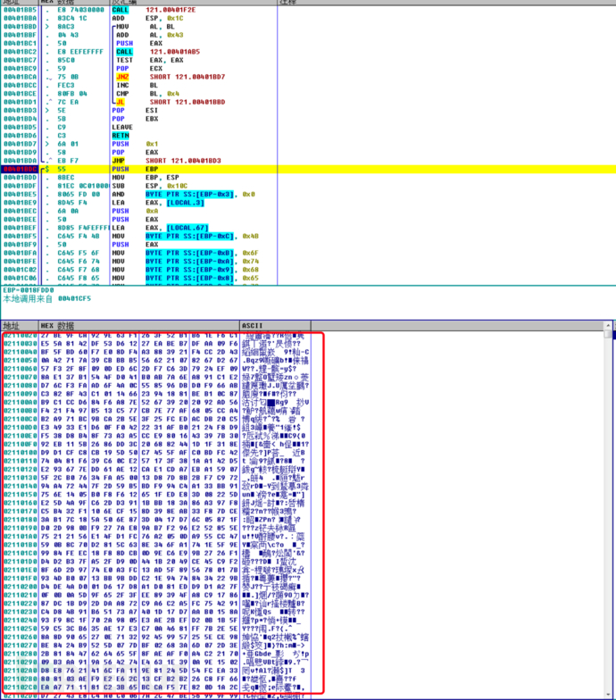The width and height of the screenshot is (616, 700).
Task: Select MOV BYTE PTR SS:[EBP-0x9], 0x68
Action: 186,270
